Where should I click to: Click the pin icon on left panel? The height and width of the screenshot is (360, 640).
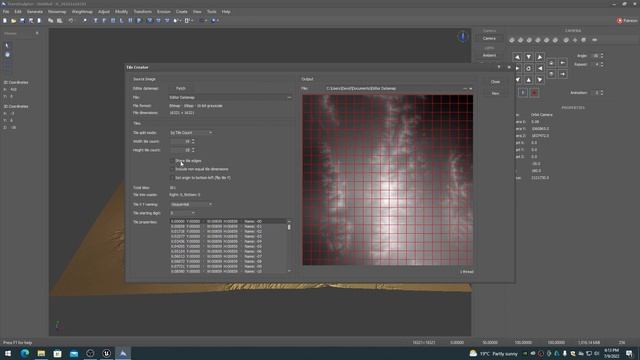37,33
